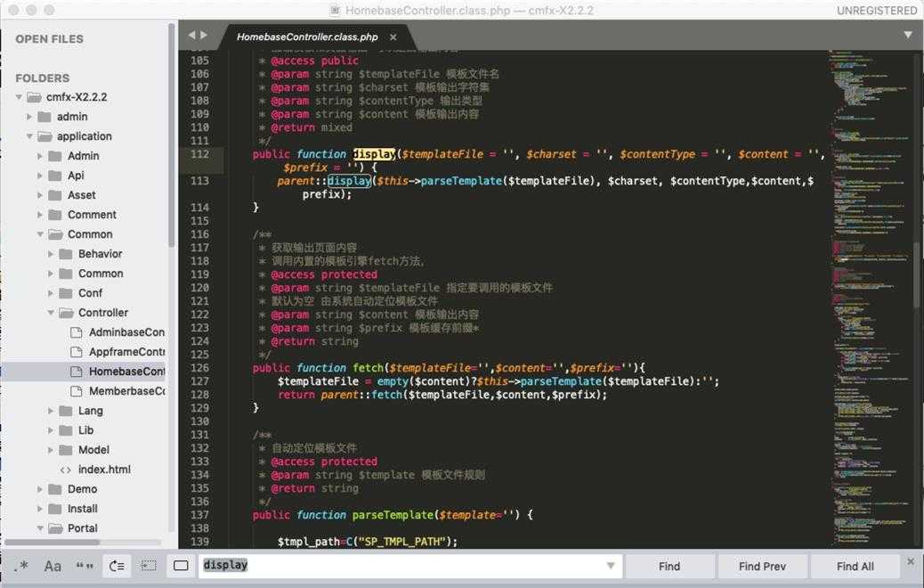Expand the Install folder

(x=39, y=509)
